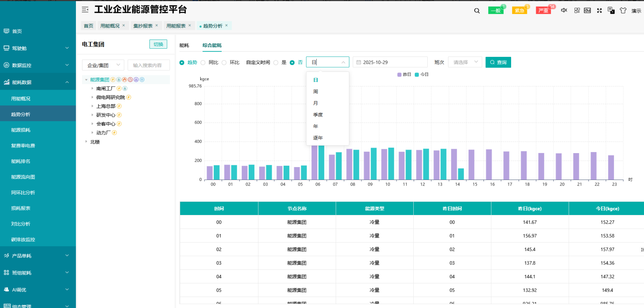Set 自定义时间 to 是 radio option
644x308 pixels.
(276, 63)
